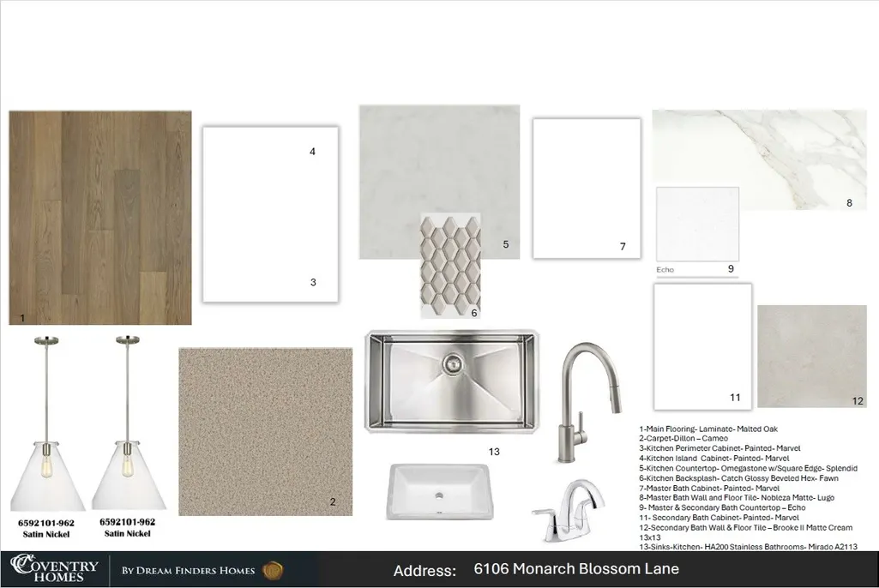Screen dimensions: 879x588
Task: Select the Echo countertop swatch numbered 9
Action: pos(697,225)
